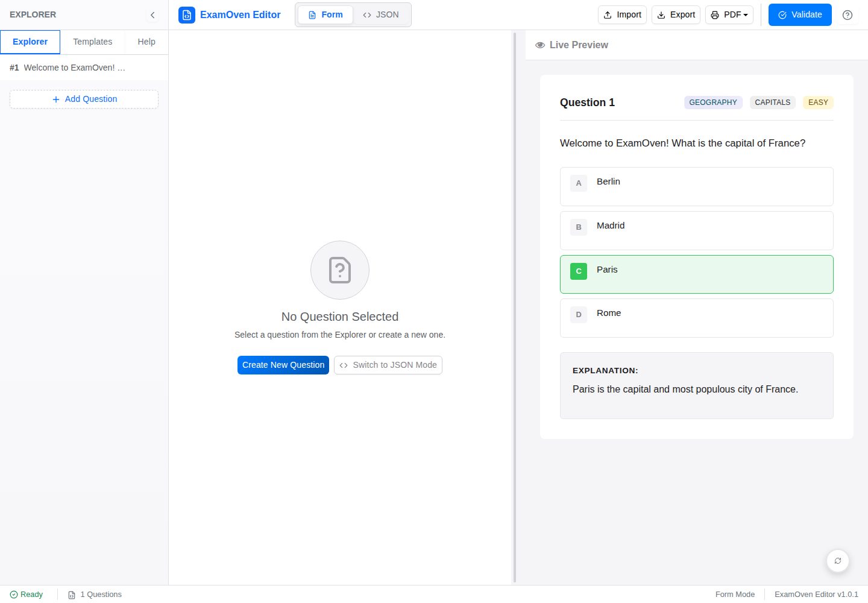The height and width of the screenshot is (603, 868).
Task: Open the PDF dropdown menu
Action: click(x=729, y=15)
